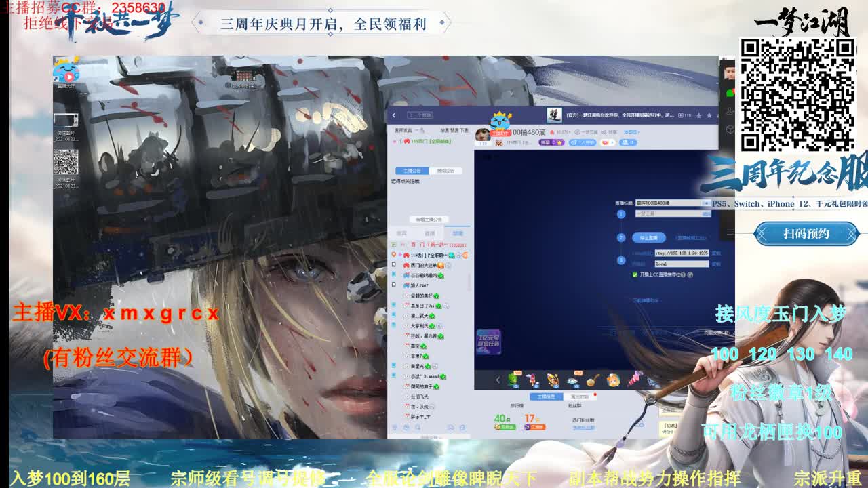Click the blue fan-count badge in the header

(628, 142)
